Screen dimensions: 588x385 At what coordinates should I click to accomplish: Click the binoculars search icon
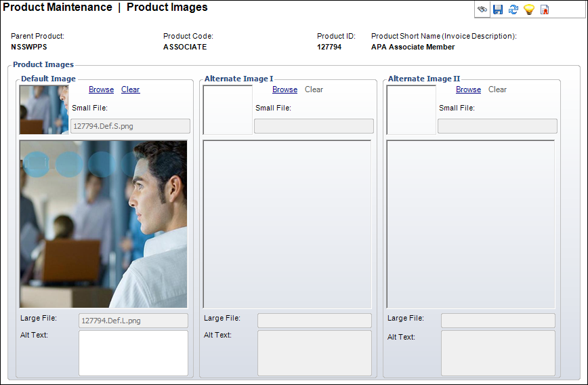(x=482, y=9)
